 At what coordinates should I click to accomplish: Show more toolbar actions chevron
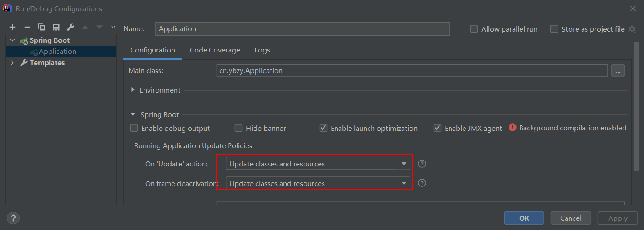pos(113,27)
